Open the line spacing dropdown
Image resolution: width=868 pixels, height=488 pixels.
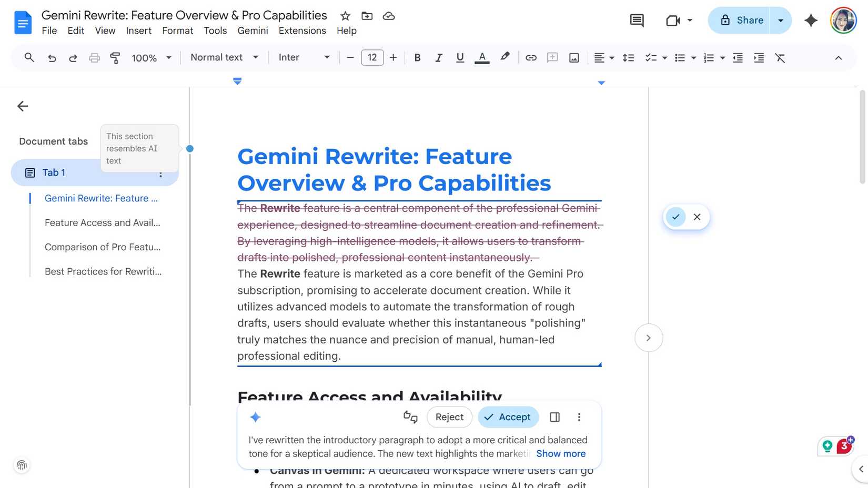tap(628, 58)
